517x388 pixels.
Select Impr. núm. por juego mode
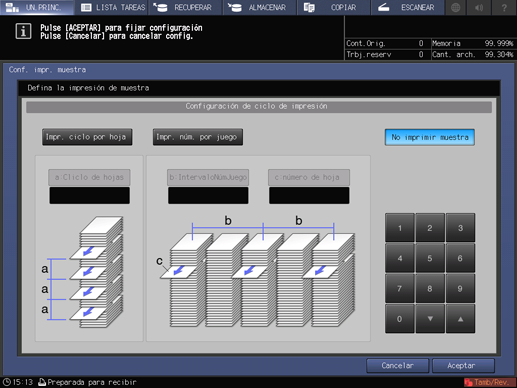(198, 137)
